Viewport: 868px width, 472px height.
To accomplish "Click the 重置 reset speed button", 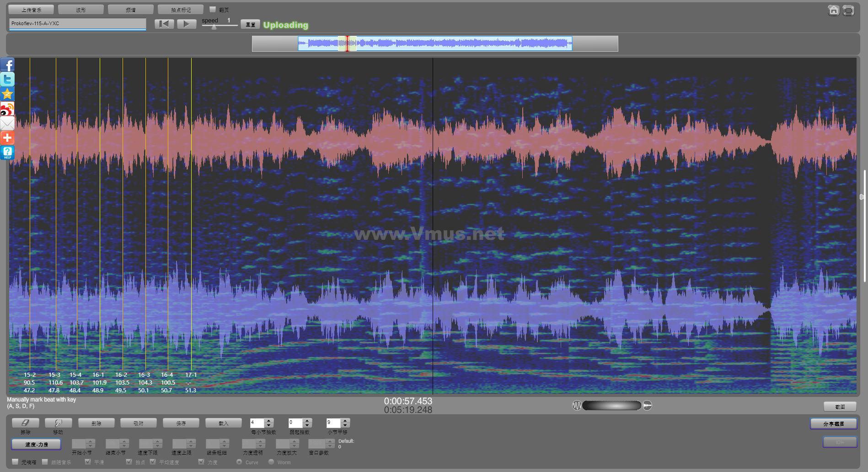I will [250, 24].
